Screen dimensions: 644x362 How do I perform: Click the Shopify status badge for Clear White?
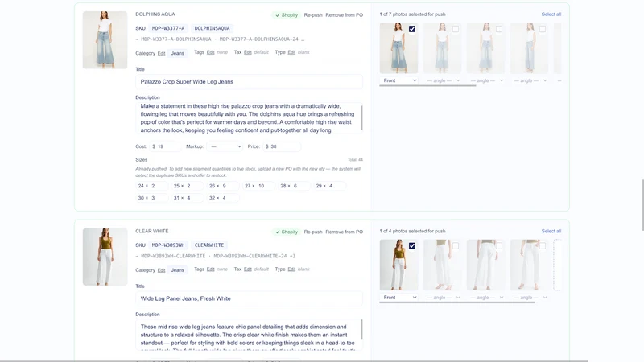point(287,232)
